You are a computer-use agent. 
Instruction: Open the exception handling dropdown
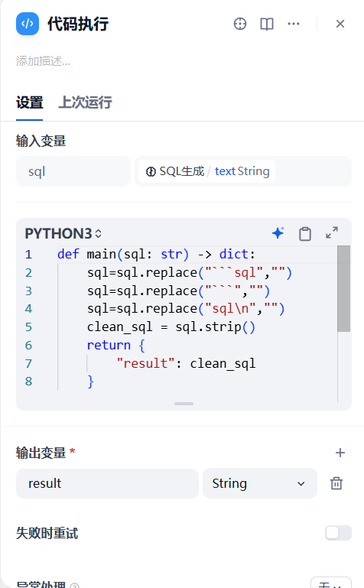pos(331,583)
